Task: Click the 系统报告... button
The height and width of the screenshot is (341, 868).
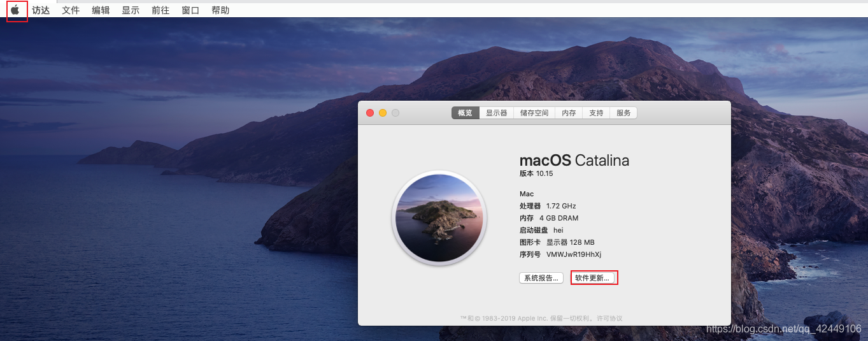Action: 541,278
